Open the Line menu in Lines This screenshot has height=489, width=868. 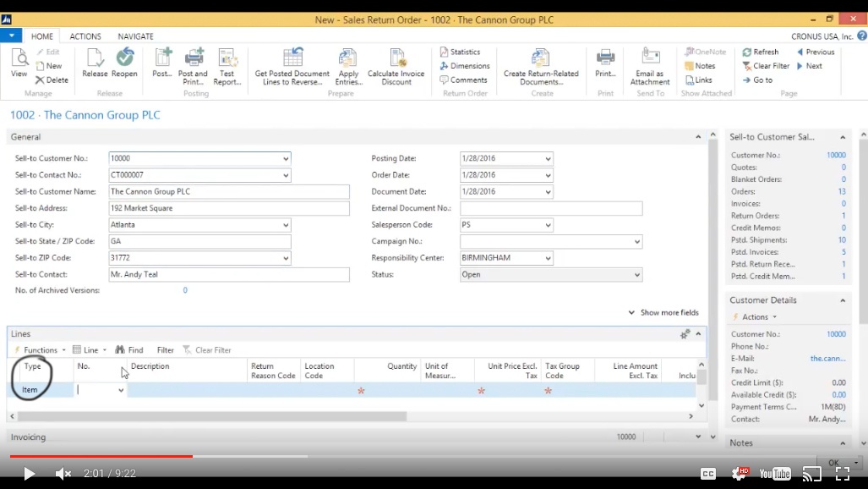click(x=90, y=350)
